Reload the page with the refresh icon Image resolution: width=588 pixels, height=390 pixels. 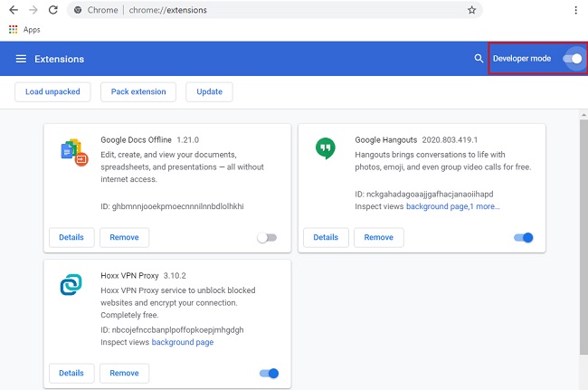(x=53, y=10)
